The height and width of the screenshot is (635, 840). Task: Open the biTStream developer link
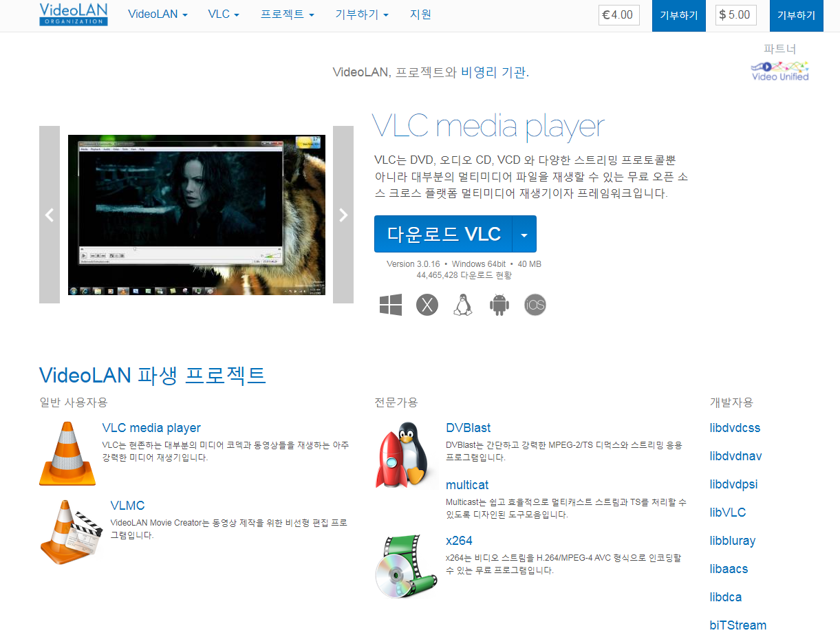click(737, 625)
